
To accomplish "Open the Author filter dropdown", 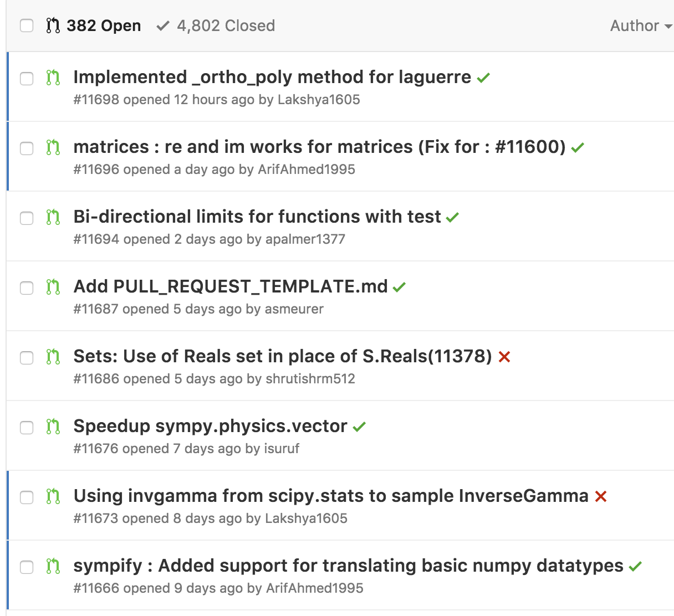I will click(640, 25).
